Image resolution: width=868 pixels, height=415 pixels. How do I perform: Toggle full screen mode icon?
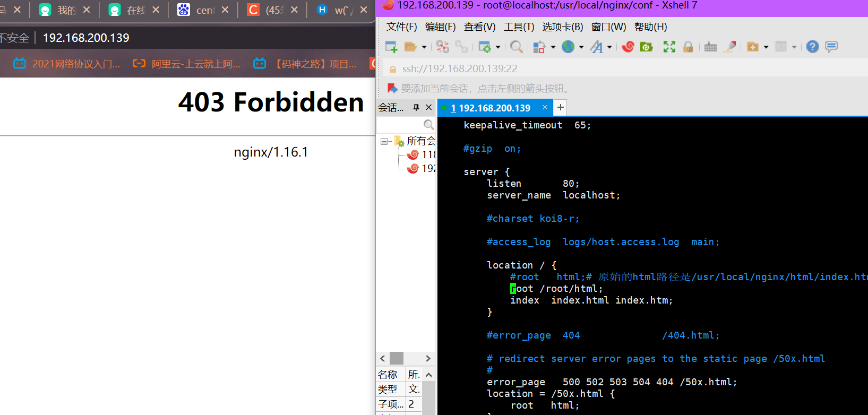[669, 47]
